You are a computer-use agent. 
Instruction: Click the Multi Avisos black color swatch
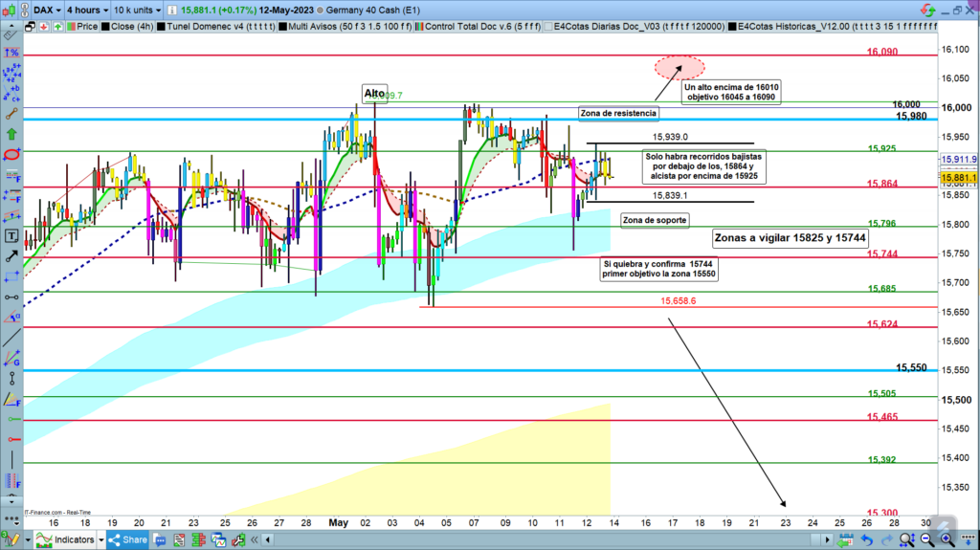(x=281, y=28)
